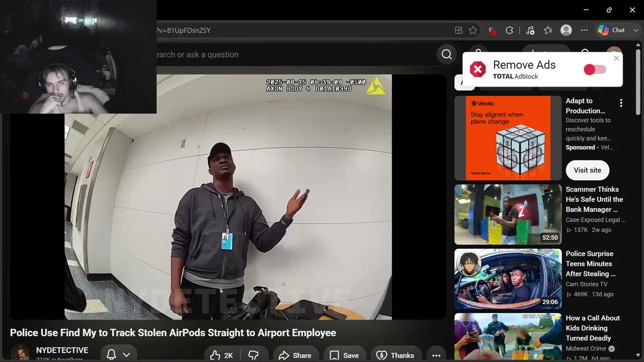Share the video

pyautogui.click(x=296, y=355)
